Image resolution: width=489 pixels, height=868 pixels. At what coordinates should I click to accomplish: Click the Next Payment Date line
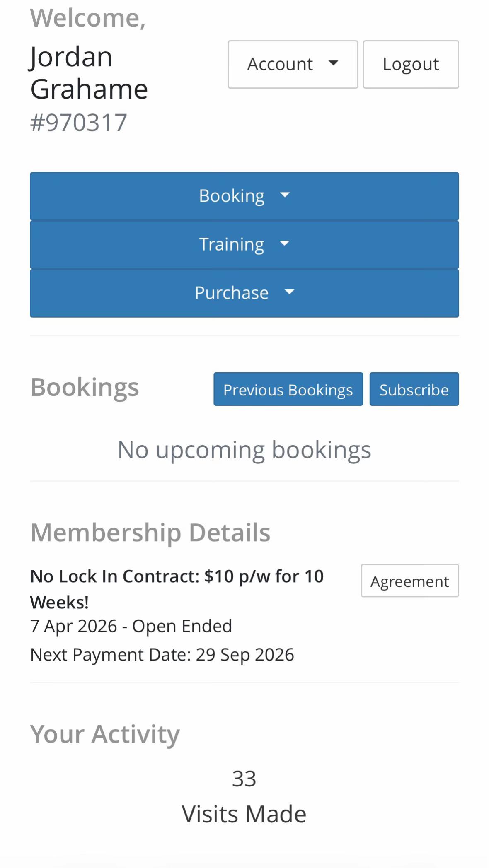(162, 655)
